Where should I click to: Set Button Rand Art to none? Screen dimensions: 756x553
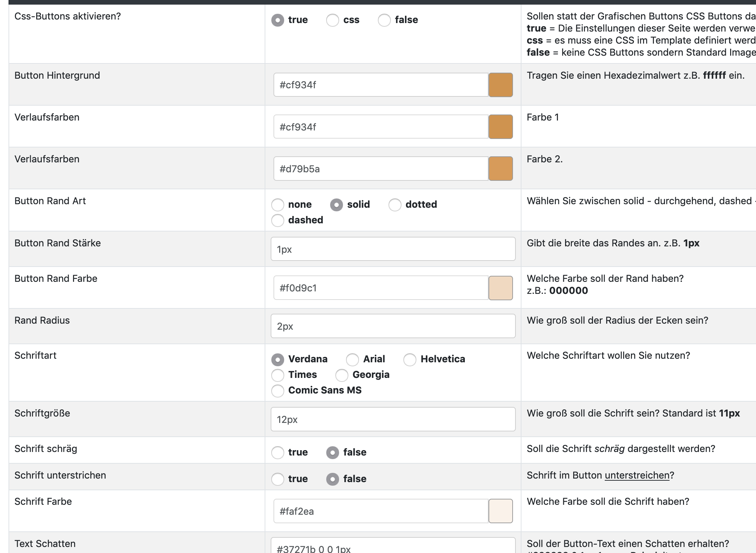click(277, 205)
